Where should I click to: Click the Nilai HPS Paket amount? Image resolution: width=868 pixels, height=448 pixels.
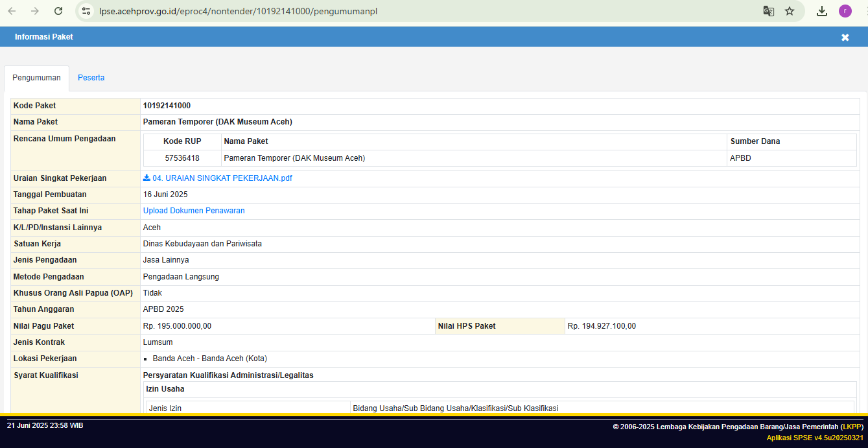click(x=602, y=326)
